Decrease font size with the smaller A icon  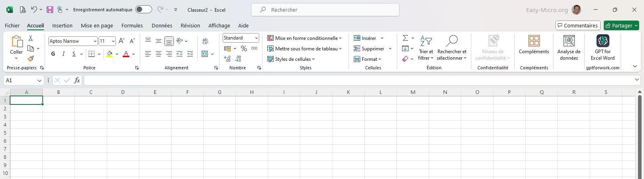pyautogui.click(x=132, y=41)
